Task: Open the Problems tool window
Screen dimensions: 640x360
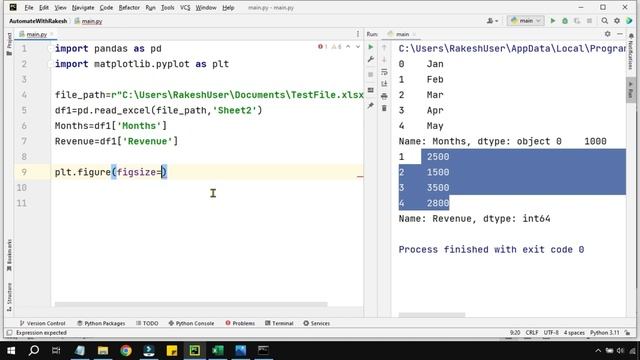Action: [240, 323]
